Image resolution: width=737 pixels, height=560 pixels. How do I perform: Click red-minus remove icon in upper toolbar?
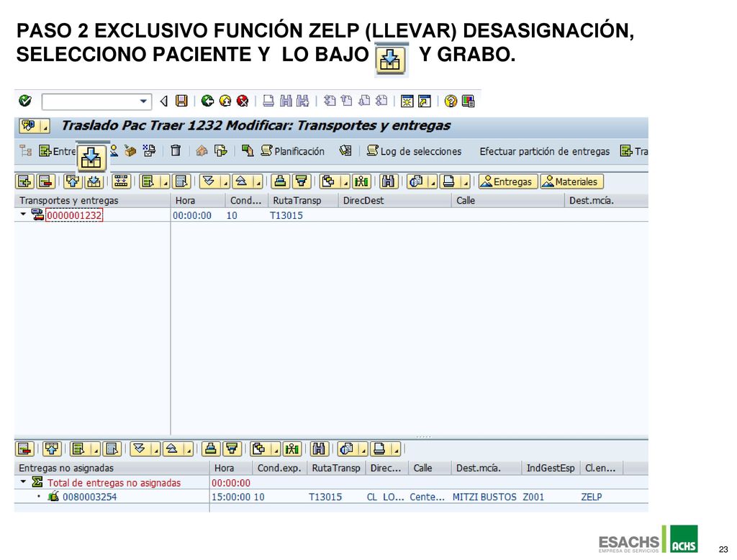46,181
